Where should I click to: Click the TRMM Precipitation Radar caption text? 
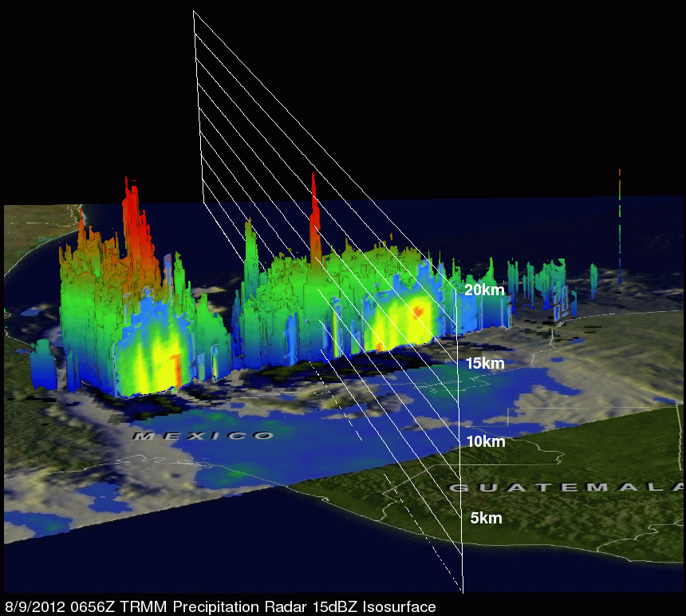(x=220, y=606)
